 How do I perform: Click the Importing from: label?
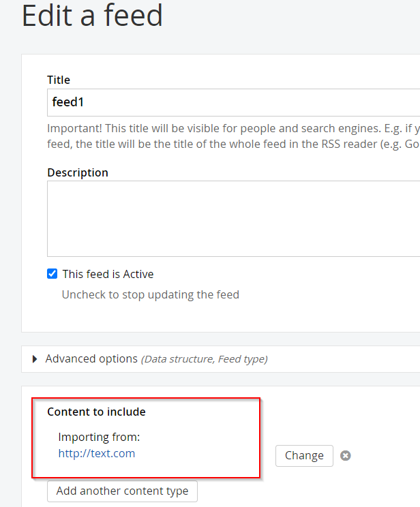(x=99, y=437)
